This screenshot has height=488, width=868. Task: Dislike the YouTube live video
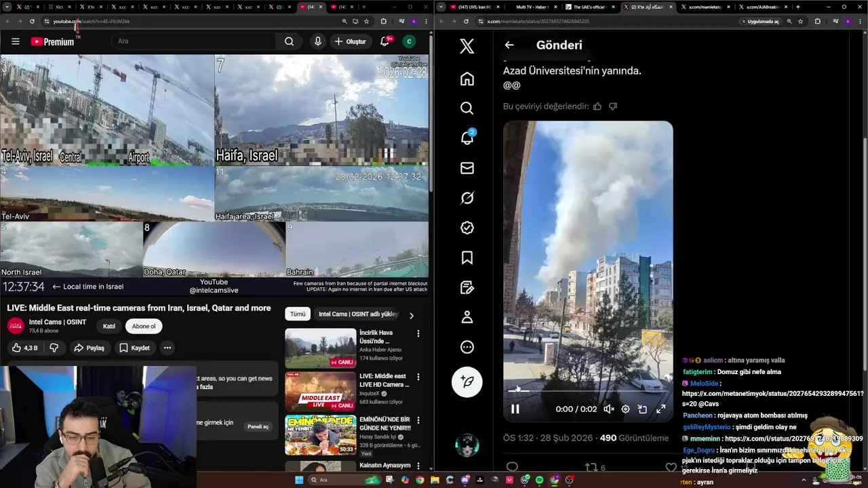[54, 348]
